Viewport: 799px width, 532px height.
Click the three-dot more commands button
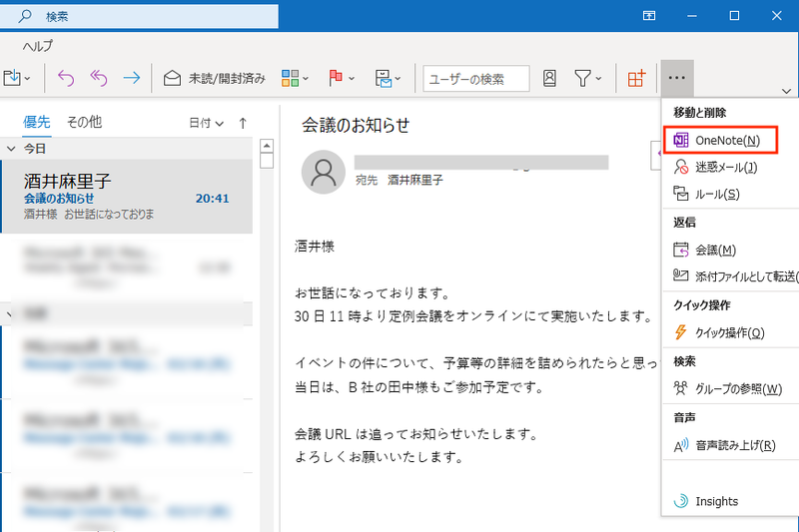click(677, 78)
